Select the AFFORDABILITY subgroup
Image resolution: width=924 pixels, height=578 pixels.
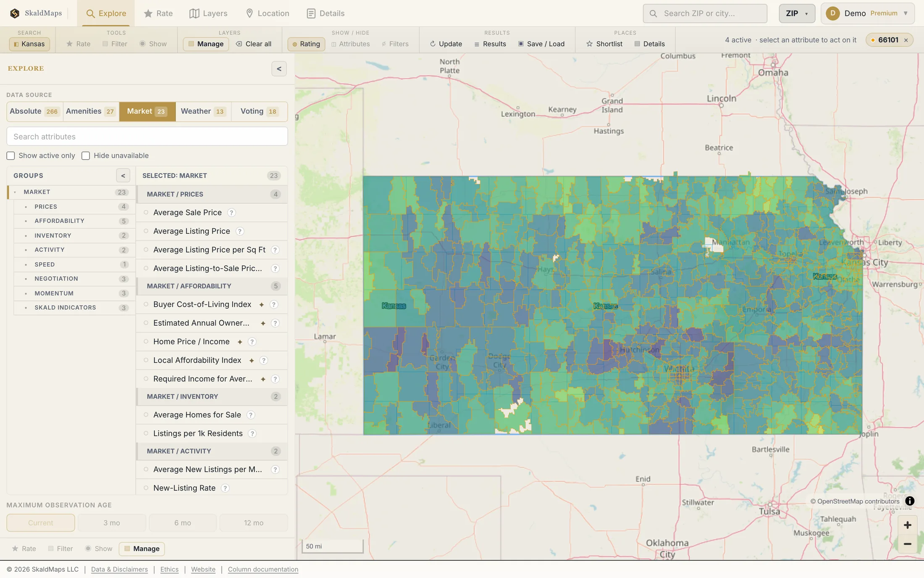click(74, 221)
